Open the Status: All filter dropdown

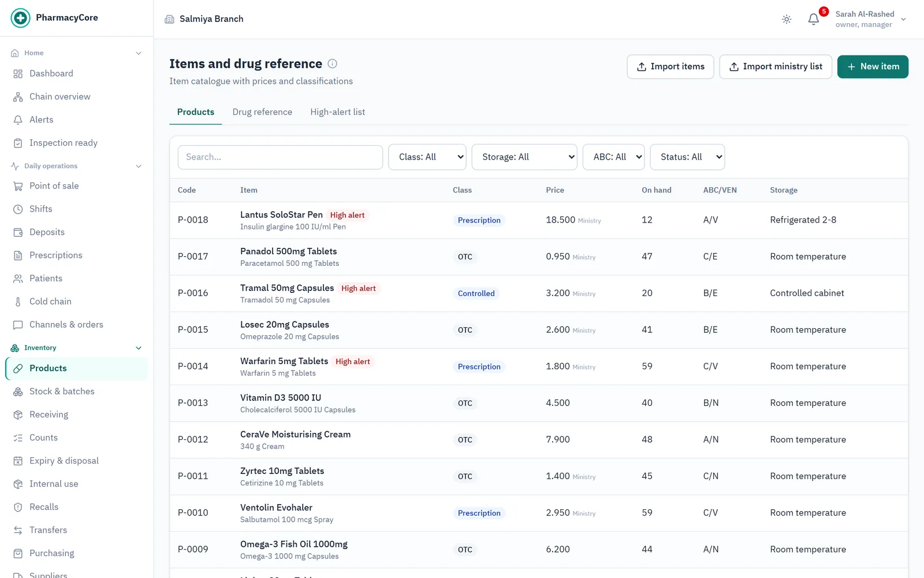tap(687, 157)
